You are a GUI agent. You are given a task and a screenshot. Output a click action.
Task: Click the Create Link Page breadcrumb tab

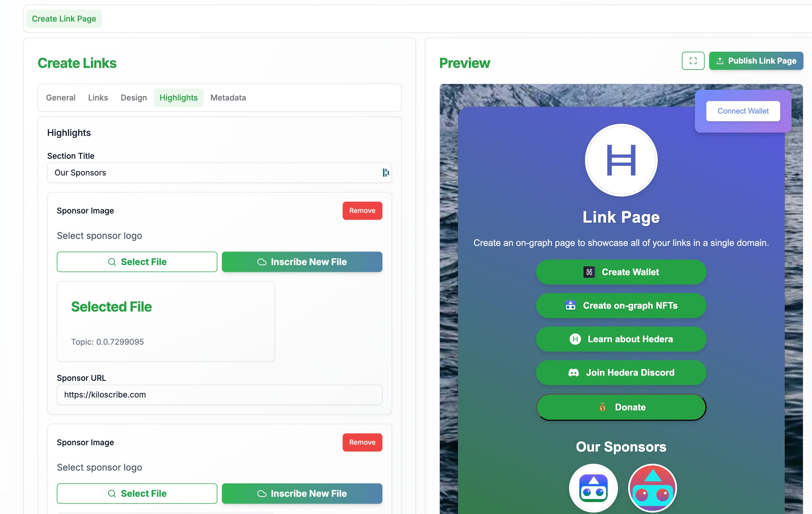coord(64,18)
